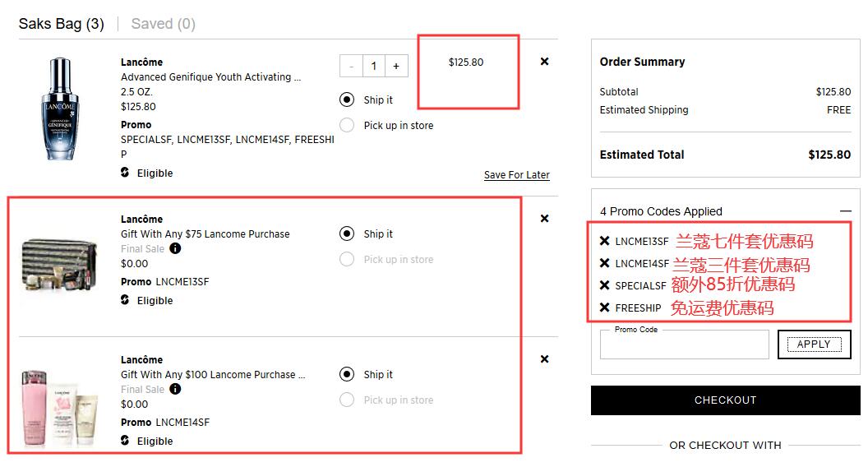Open Final Sale info for $100 gift

(x=175, y=389)
